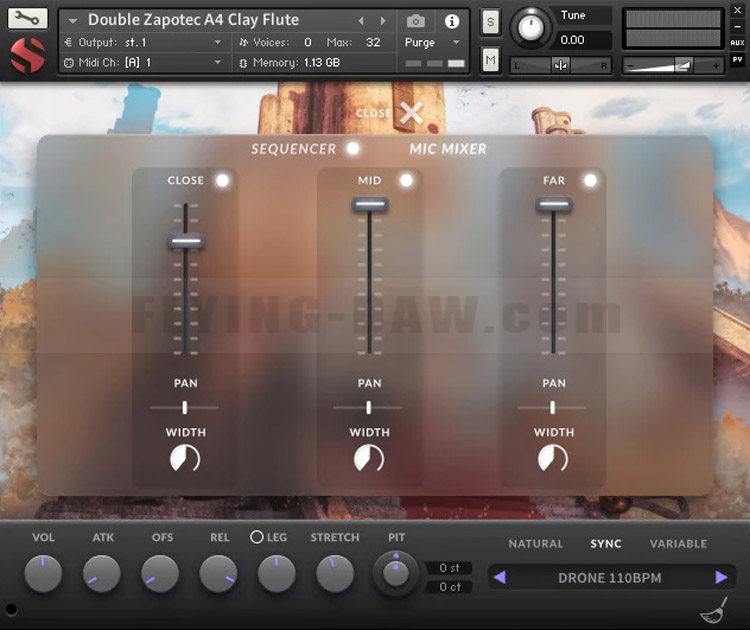
Task: Click the CLOSE mic volume fader handle
Action: point(186,242)
